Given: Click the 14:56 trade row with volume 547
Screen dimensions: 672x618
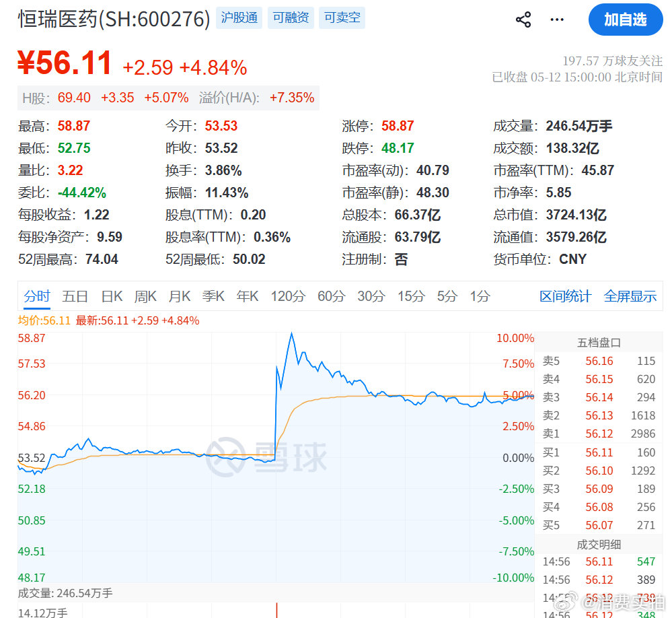Looking at the screenshot, I should pos(599,562).
